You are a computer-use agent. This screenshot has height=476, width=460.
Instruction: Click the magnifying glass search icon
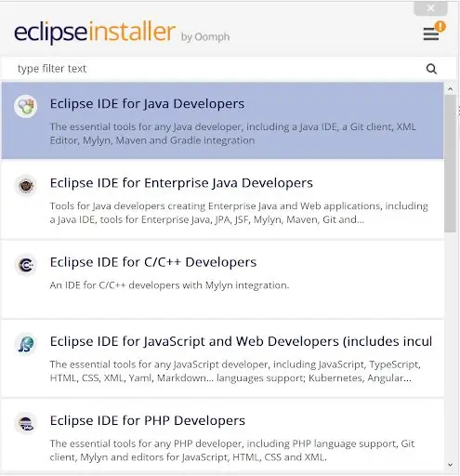(431, 69)
